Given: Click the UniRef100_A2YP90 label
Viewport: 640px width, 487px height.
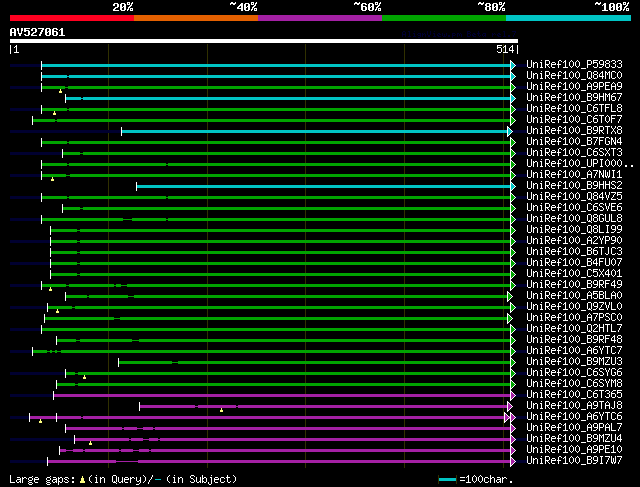Looking at the screenshot, I should [x=574, y=241].
